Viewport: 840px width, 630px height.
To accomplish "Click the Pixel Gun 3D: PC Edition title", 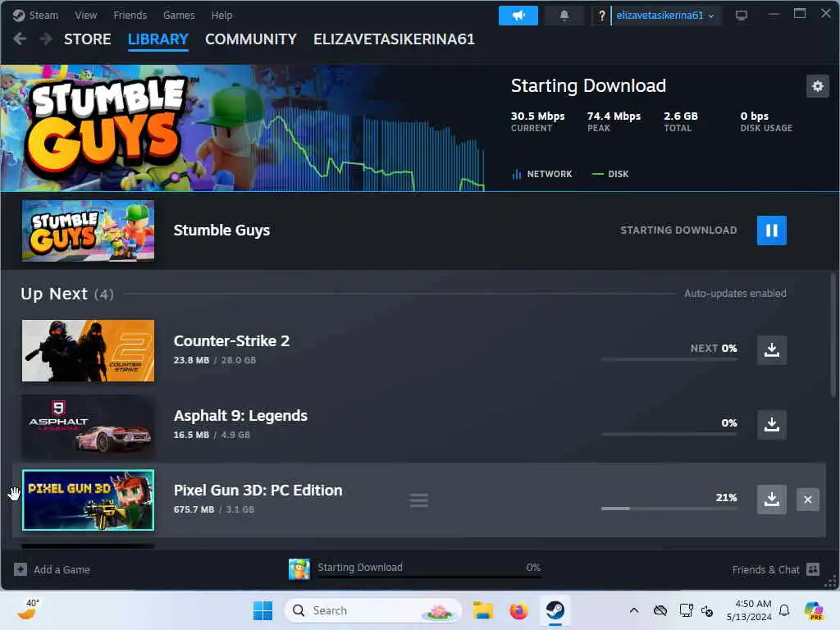I will 258,491.
